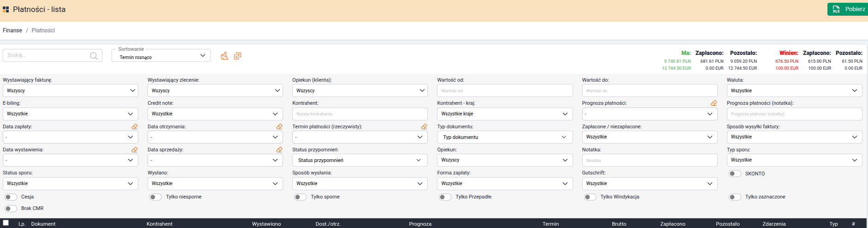
Task: Click the Pobierz XLS button
Action: pos(847,9)
